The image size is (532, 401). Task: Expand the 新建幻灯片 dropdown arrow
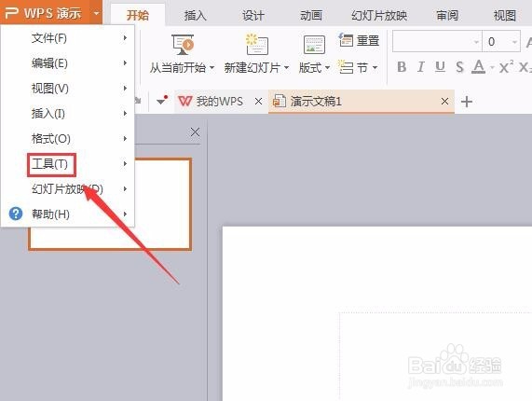[286, 67]
